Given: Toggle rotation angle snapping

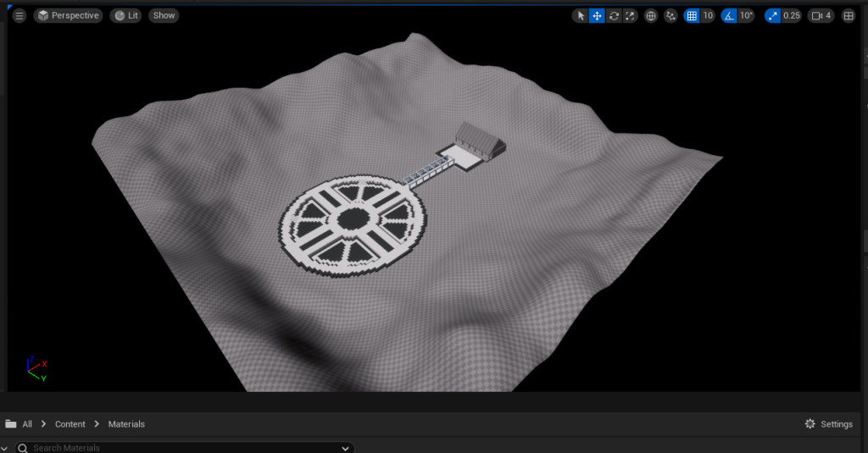Looking at the screenshot, I should pos(729,15).
